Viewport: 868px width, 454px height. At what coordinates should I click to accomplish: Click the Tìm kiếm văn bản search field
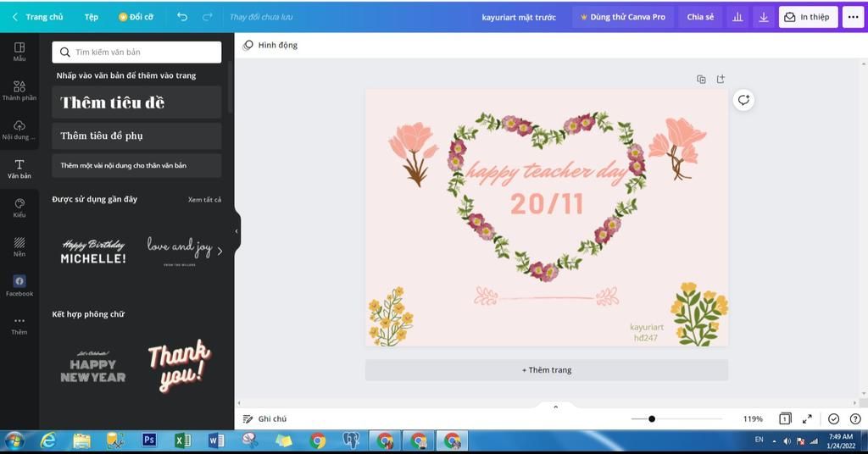136,52
